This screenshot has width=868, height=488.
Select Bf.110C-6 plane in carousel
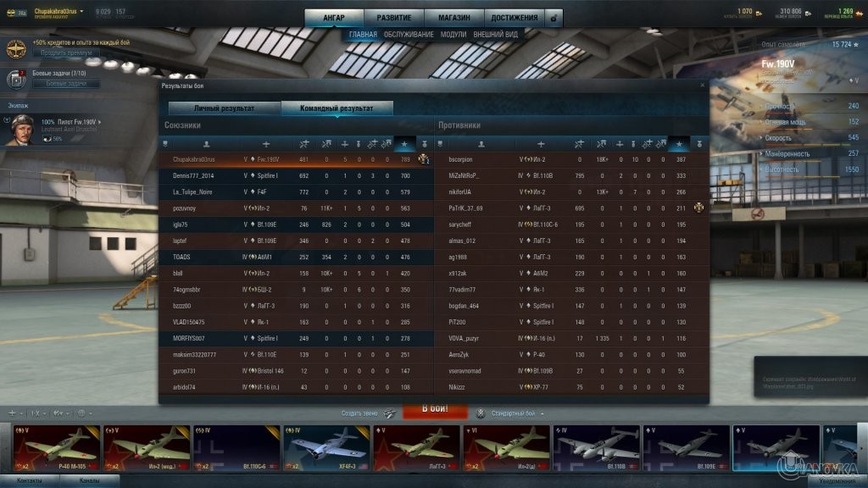click(236, 447)
